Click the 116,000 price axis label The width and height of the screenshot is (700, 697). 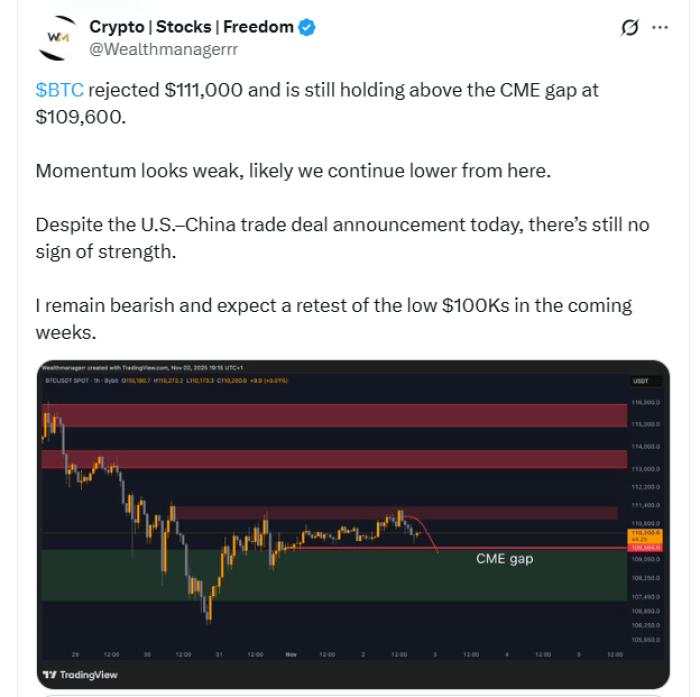(x=643, y=402)
